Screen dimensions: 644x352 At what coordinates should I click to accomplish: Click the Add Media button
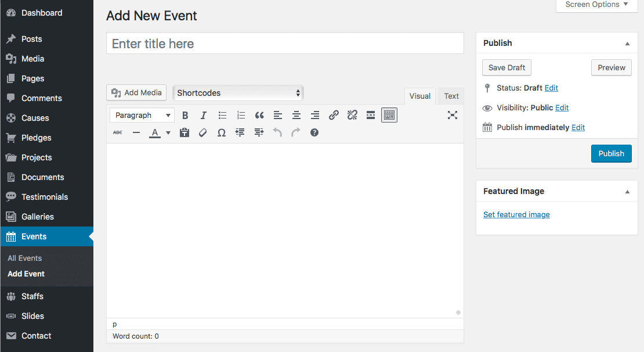[x=136, y=92]
